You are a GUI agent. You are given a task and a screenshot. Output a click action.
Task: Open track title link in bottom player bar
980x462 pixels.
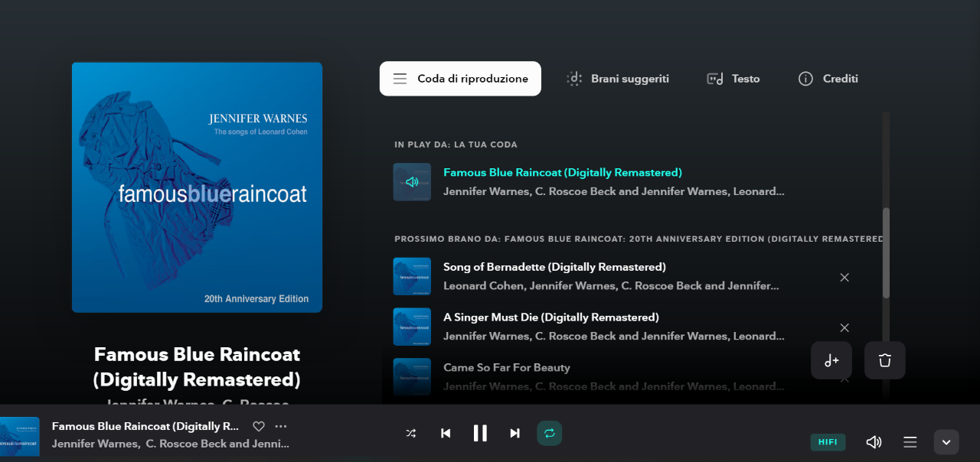tap(145, 426)
